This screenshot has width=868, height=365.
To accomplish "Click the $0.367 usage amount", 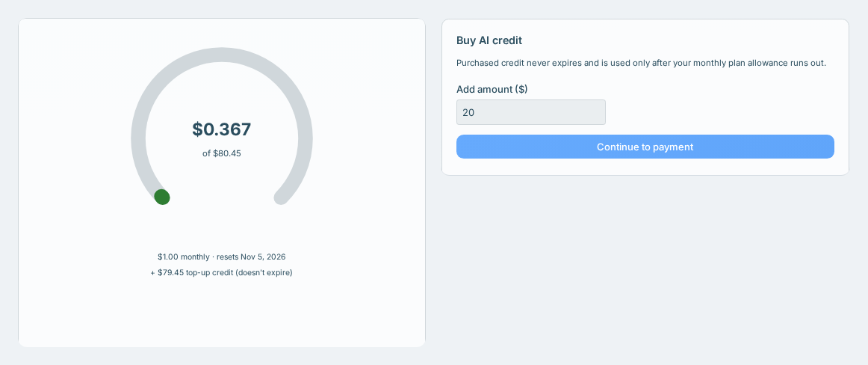I will click(221, 129).
